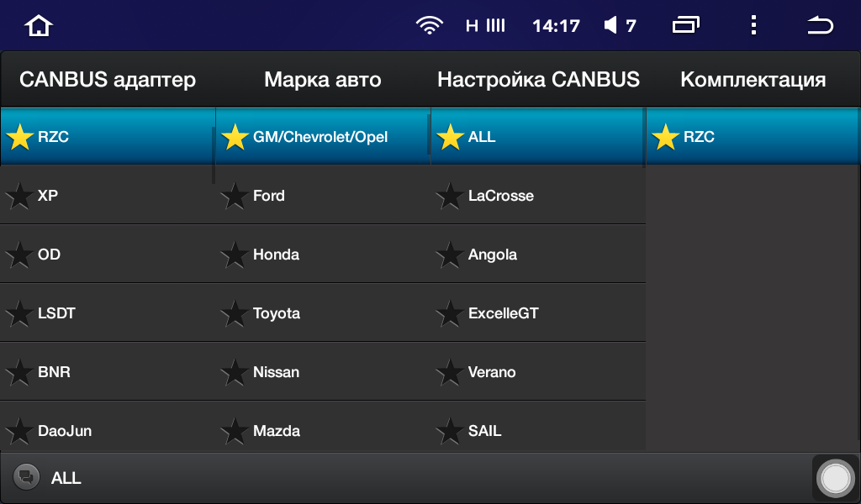The width and height of the screenshot is (861, 504).
Task: Tap the Home icon in the status bar
Action: coord(39,26)
